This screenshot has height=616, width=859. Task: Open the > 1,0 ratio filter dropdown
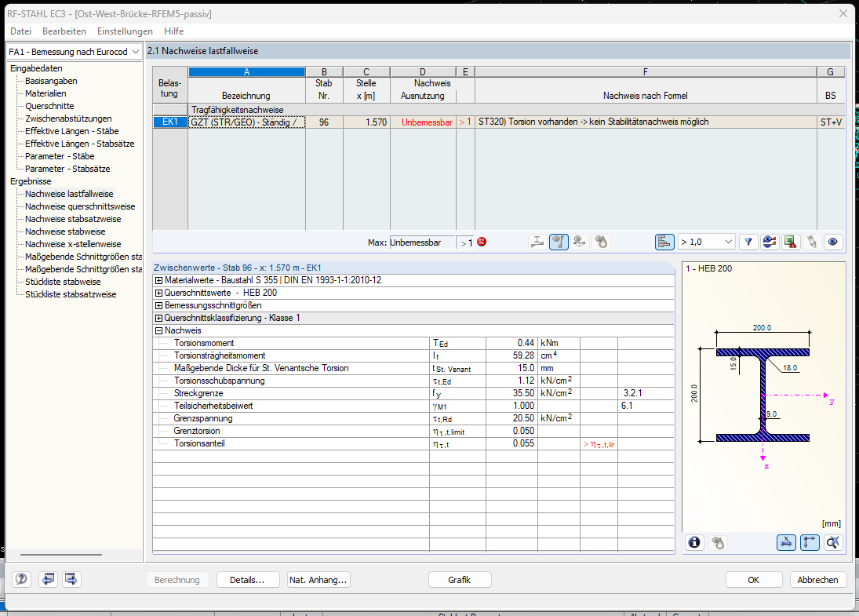coord(707,242)
